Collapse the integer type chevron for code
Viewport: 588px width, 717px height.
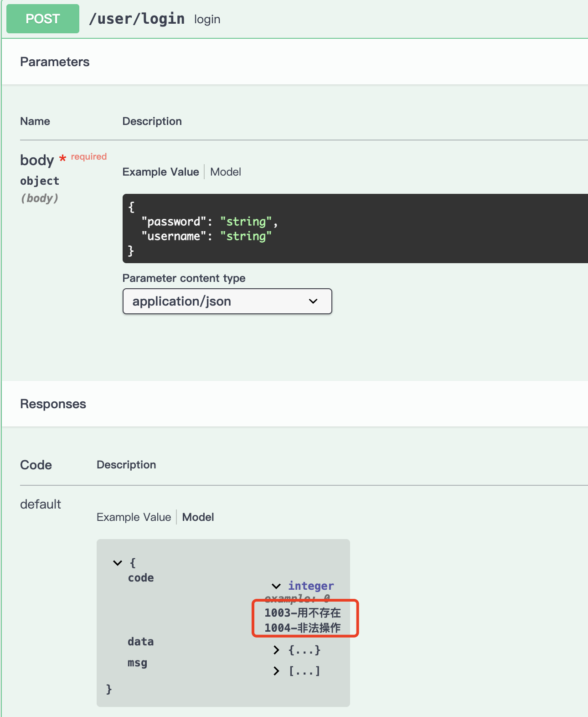276,586
